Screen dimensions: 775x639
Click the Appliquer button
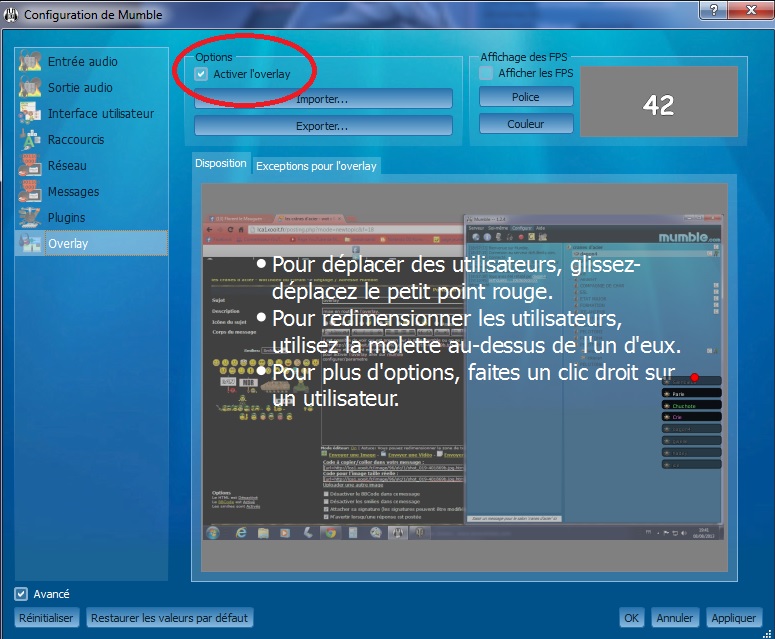coord(733,618)
